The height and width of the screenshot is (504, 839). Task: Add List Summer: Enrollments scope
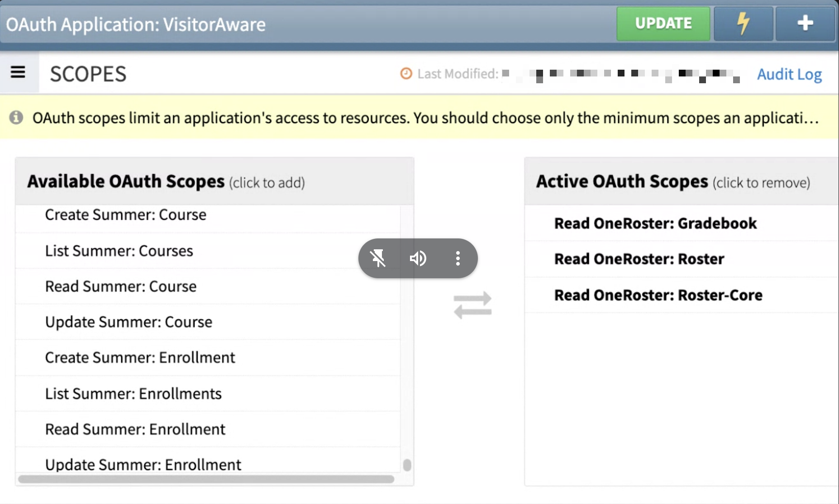pos(208,394)
